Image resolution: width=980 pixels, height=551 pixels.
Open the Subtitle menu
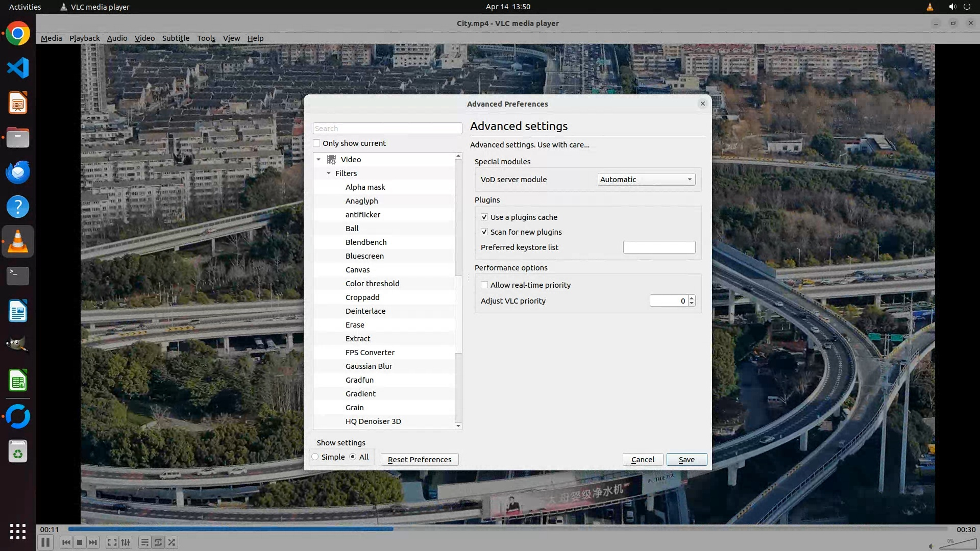176,38
